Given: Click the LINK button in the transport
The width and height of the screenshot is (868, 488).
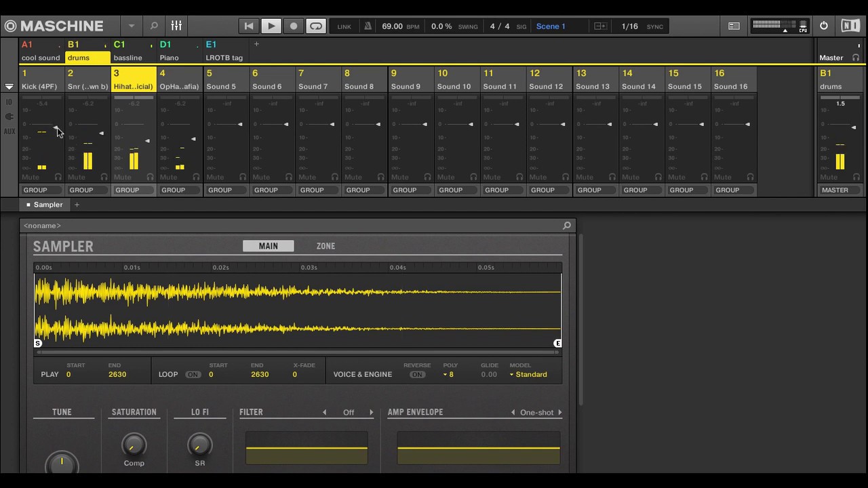Looking at the screenshot, I should 344,26.
